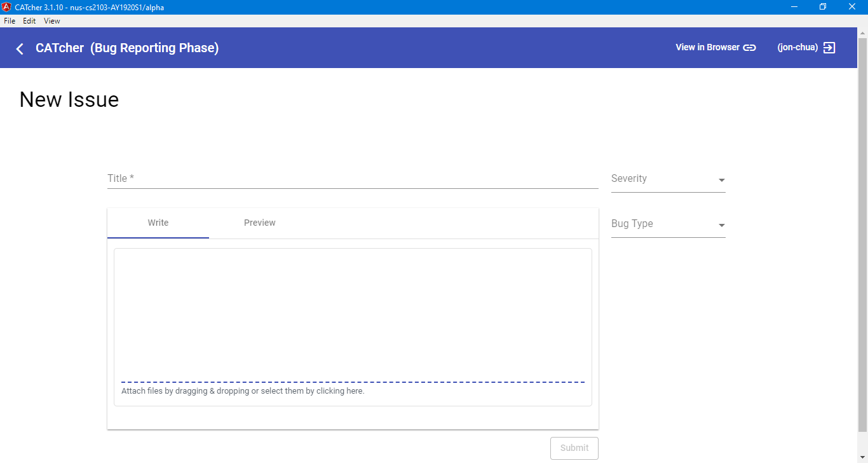
Task: Open the File menu
Action: click(x=10, y=21)
